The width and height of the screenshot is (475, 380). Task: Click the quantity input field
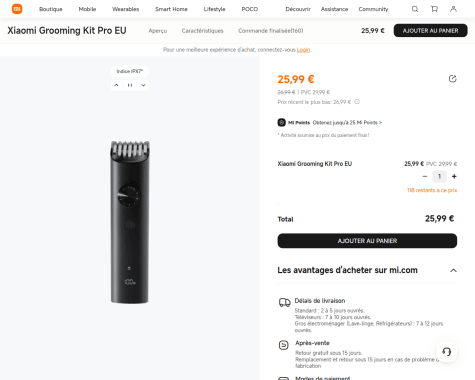(439, 176)
